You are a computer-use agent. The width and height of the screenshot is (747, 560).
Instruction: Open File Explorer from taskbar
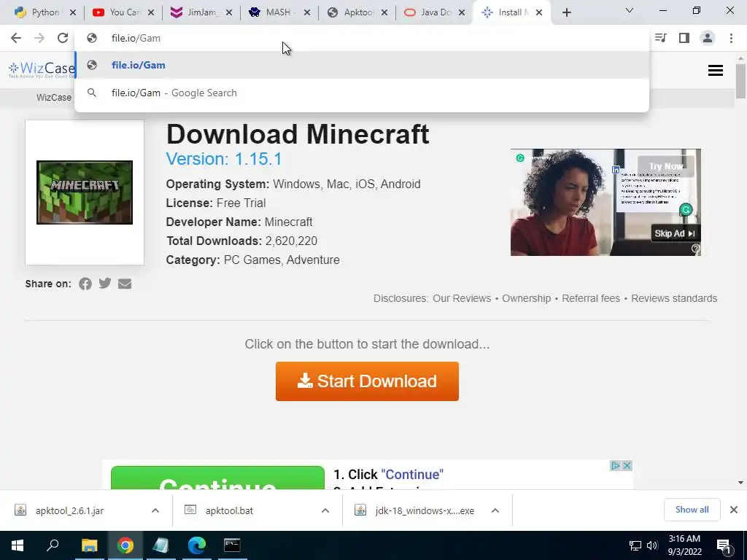tap(89, 545)
